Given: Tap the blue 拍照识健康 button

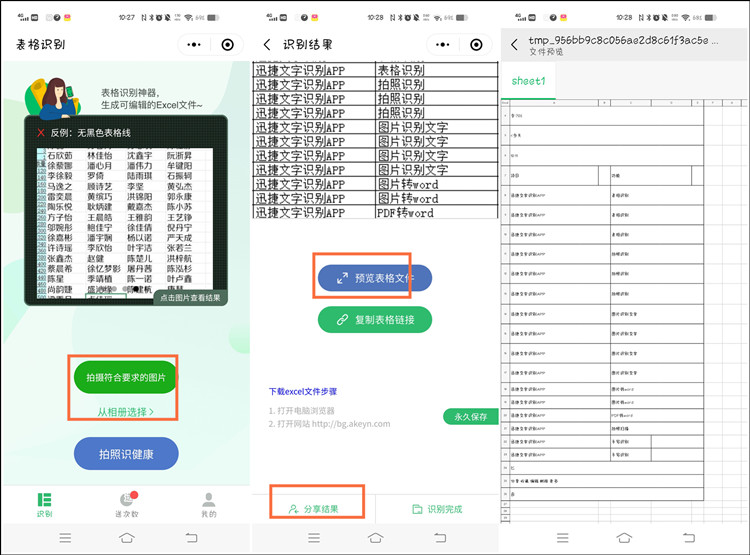Looking at the screenshot, I should tap(126, 454).
